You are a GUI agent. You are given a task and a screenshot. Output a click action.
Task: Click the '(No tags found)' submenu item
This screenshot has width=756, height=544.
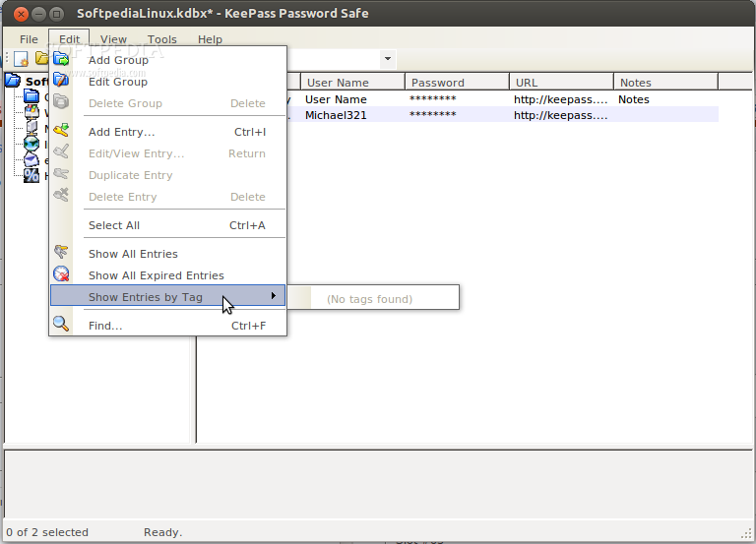[369, 299]
